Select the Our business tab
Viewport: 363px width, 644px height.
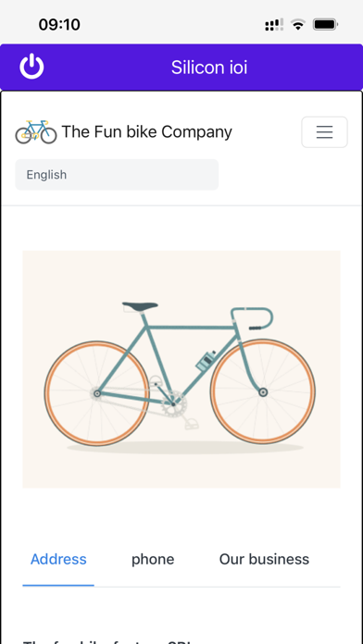pyautogui.click(x=264, y=560)
